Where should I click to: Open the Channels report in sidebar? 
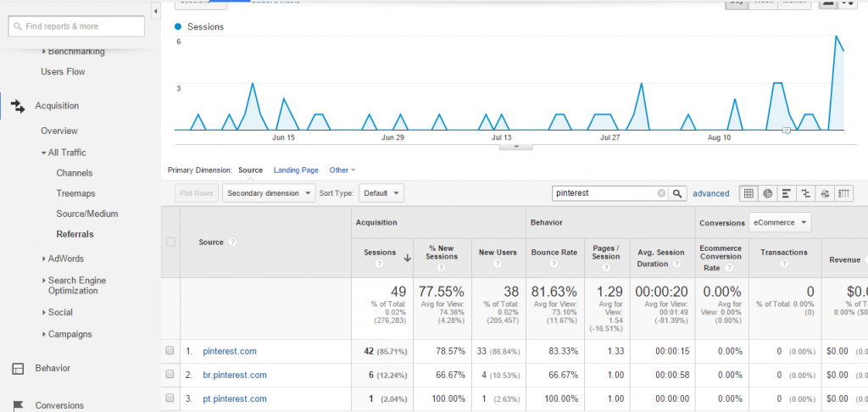point(75,173)
